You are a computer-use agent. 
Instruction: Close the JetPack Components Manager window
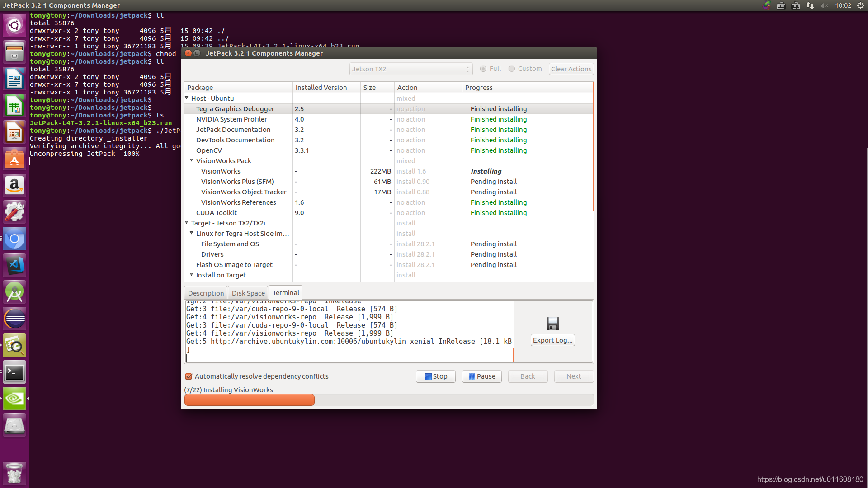tap(188, 53)
